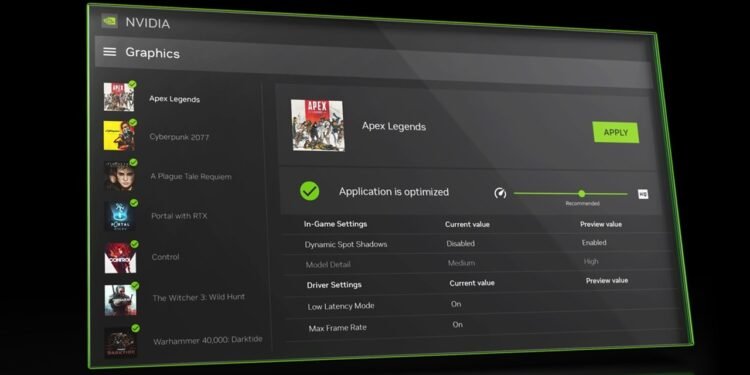Select A Plague Tale Requiem cover icon
The width and height of the screenshot is (750, 375).
[x=120, y=175]
